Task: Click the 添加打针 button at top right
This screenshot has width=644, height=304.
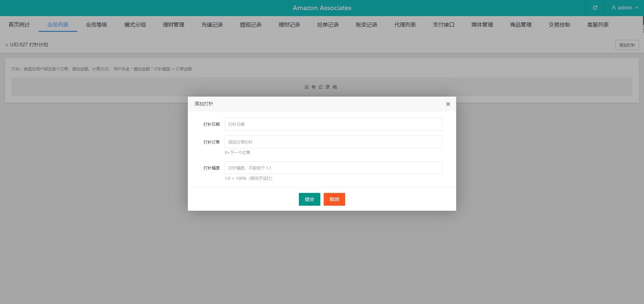Action: point(627,45)
